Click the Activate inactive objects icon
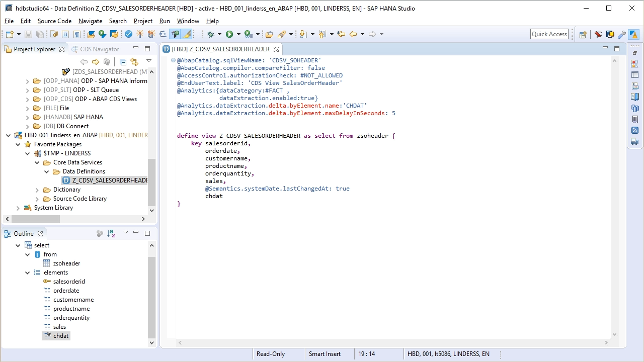Image resolution: width=644 pixels, height=362 pixels. [151, 34]
